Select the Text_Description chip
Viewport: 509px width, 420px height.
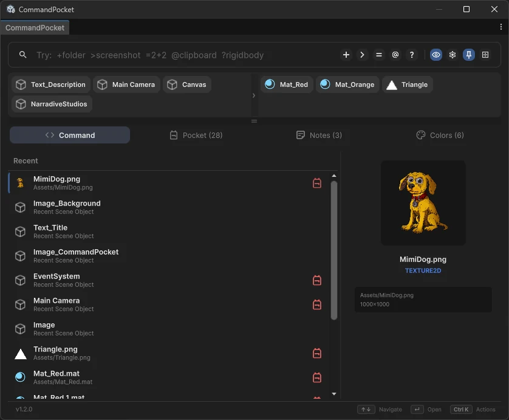[51, 84]
